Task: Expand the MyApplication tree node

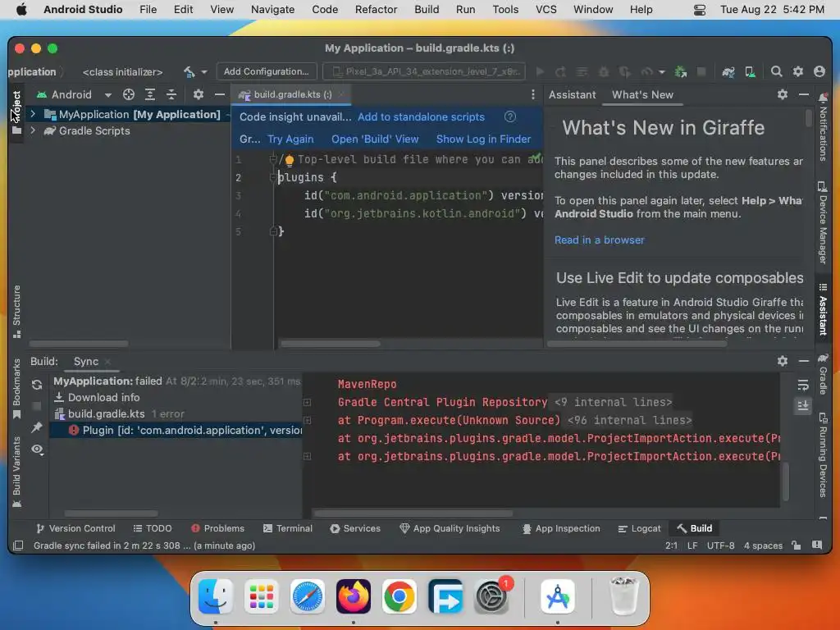Action: point(33,114)
